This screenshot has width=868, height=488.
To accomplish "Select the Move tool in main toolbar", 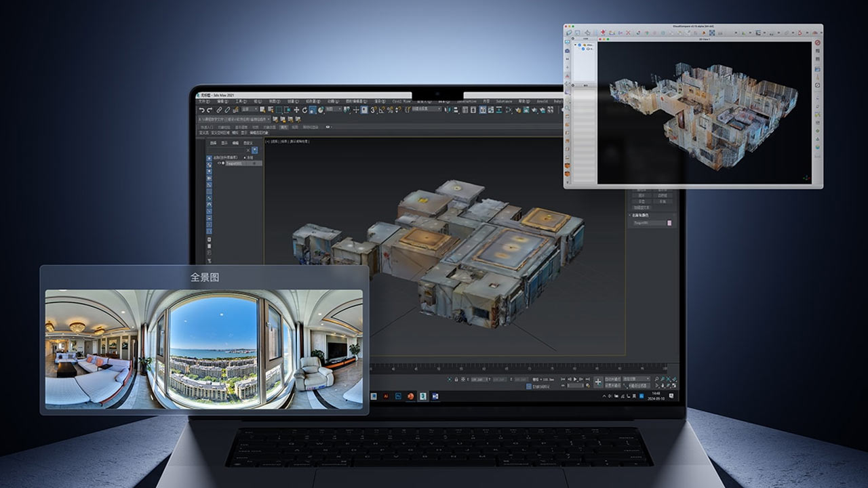I will pos(296,110).
